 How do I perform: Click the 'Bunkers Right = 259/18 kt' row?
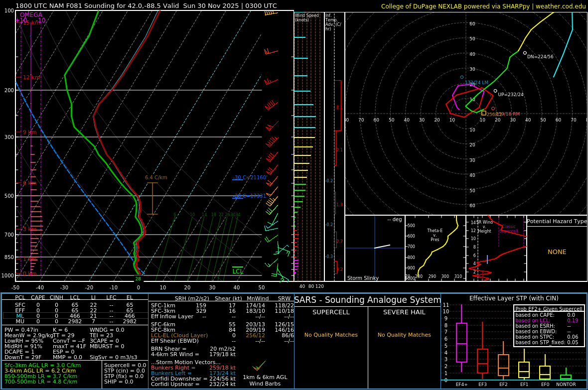point(193,368)
